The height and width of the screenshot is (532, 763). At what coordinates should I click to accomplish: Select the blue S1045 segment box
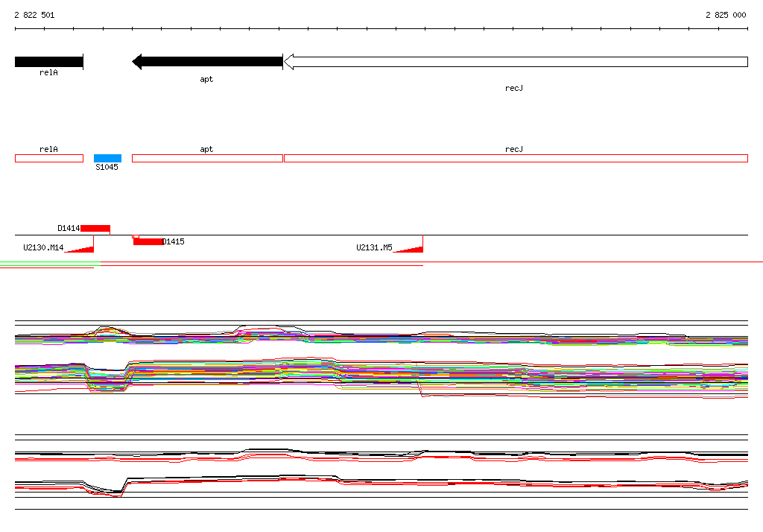click(107, 158)
